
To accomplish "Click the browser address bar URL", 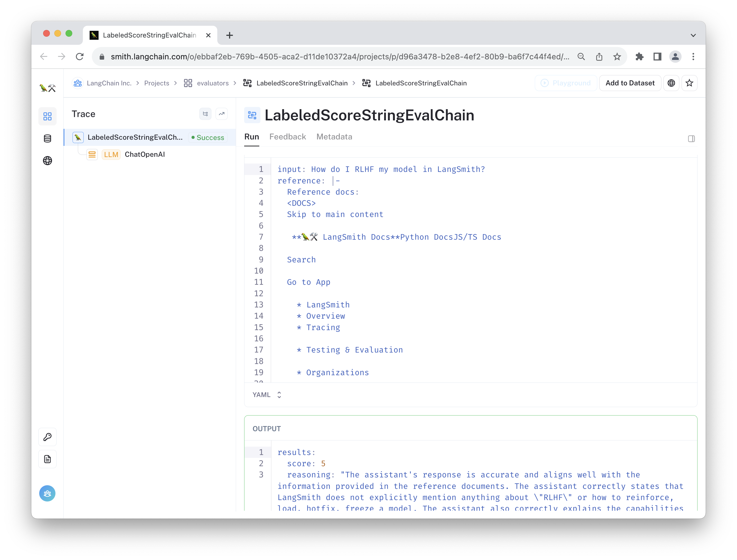I will (x=340, y=57).
